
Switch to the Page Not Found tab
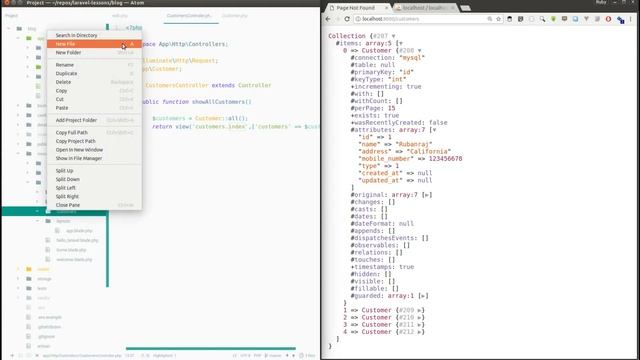[355, 8]
